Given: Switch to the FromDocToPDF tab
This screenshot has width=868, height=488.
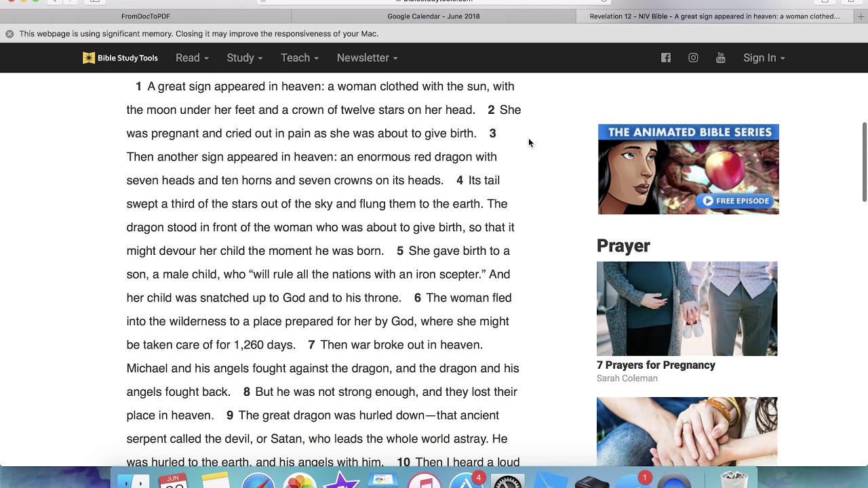Looking at the screenshot, I should (146, 16).
